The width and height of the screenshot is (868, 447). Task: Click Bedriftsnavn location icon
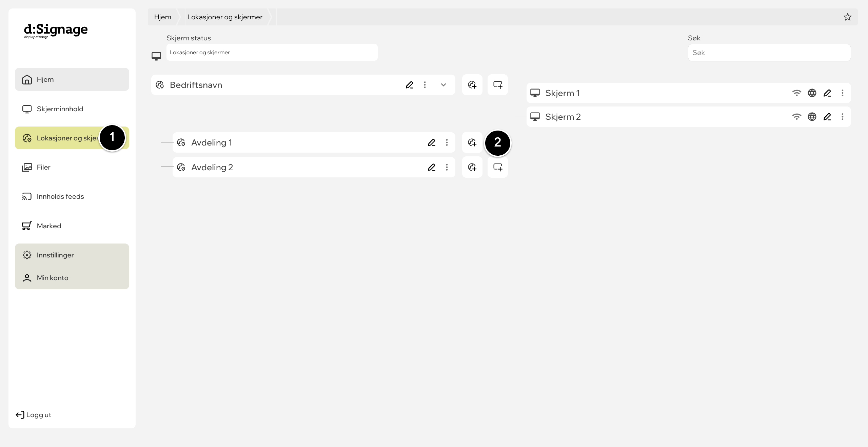160,85
